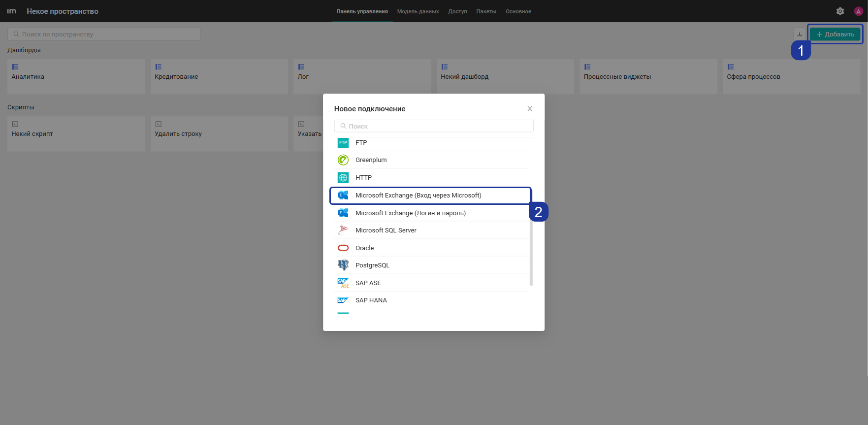Click the Добавить button
This screenshot has height=425, width=868.
coord(835,34)
